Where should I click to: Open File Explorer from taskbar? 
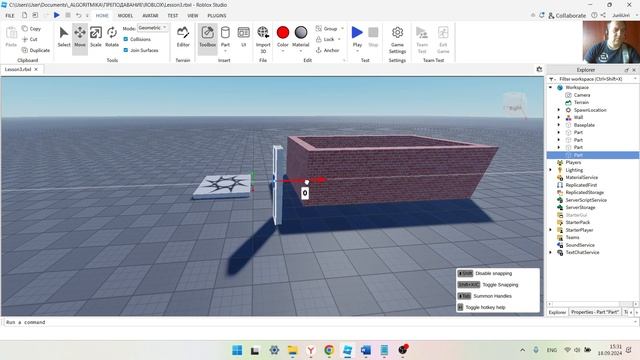292,350
